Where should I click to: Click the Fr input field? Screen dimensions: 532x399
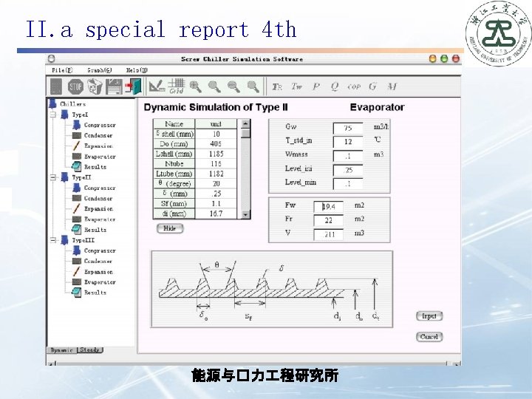328,220
